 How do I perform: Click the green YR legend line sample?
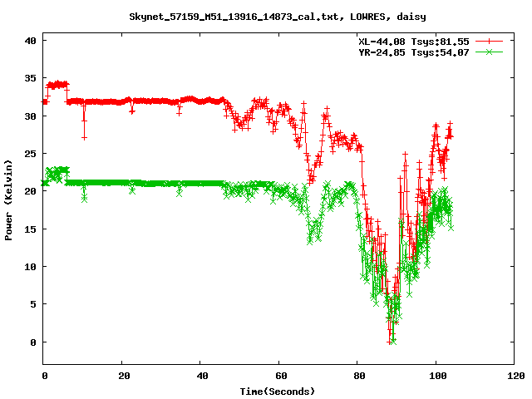coord(489,52)
